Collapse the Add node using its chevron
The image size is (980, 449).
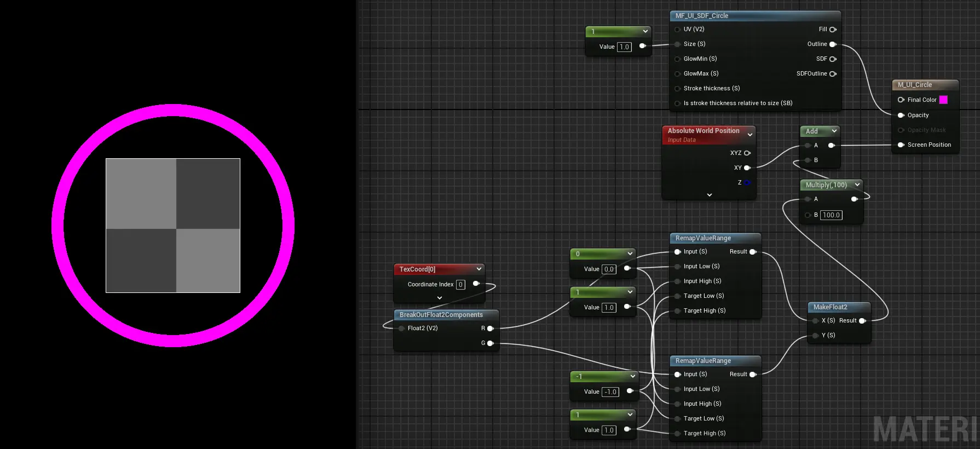click(x=834, y=131)
